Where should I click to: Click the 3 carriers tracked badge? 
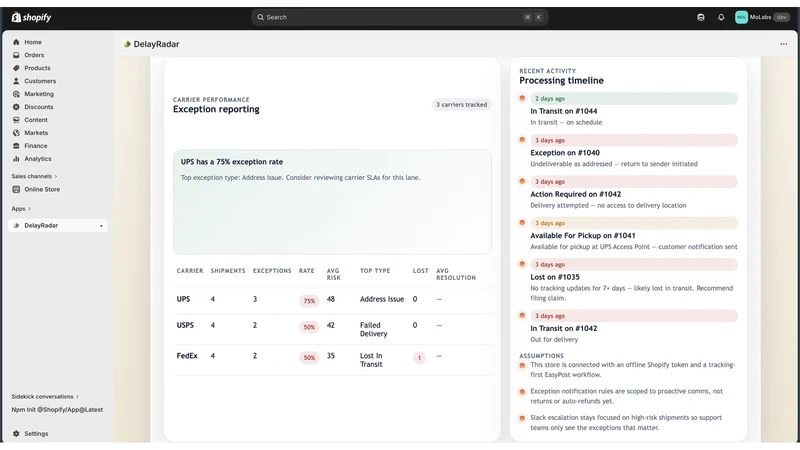click(461, 105)
